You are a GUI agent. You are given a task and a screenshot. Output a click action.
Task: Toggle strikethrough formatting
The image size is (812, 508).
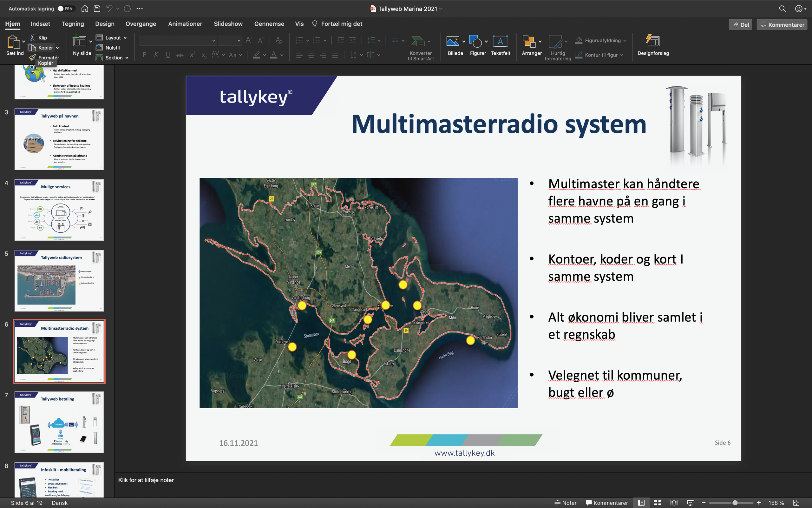click(180, 55)
